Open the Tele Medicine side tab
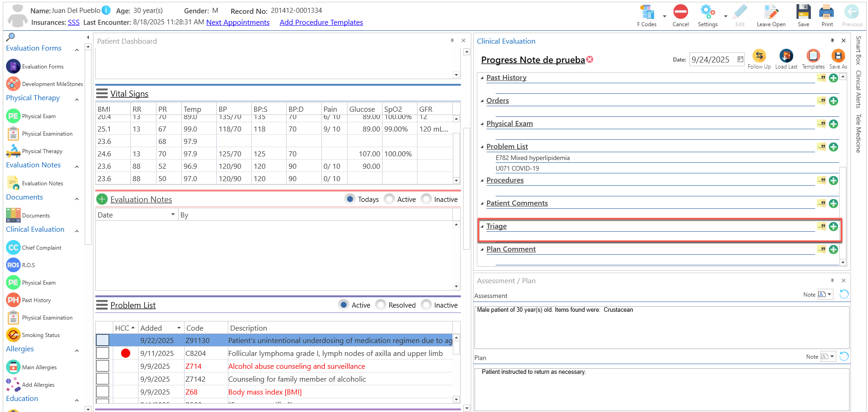 [x=858, y=133]
